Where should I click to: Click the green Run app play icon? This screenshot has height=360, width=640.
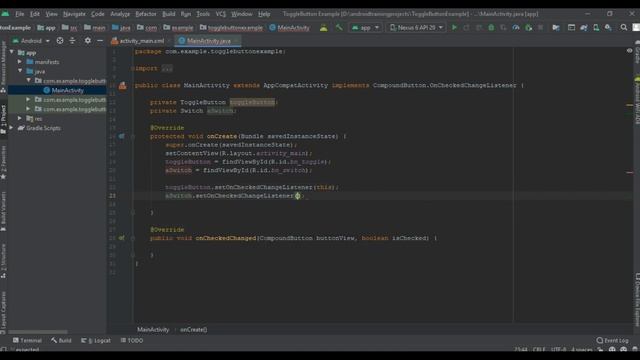[454, 27]
